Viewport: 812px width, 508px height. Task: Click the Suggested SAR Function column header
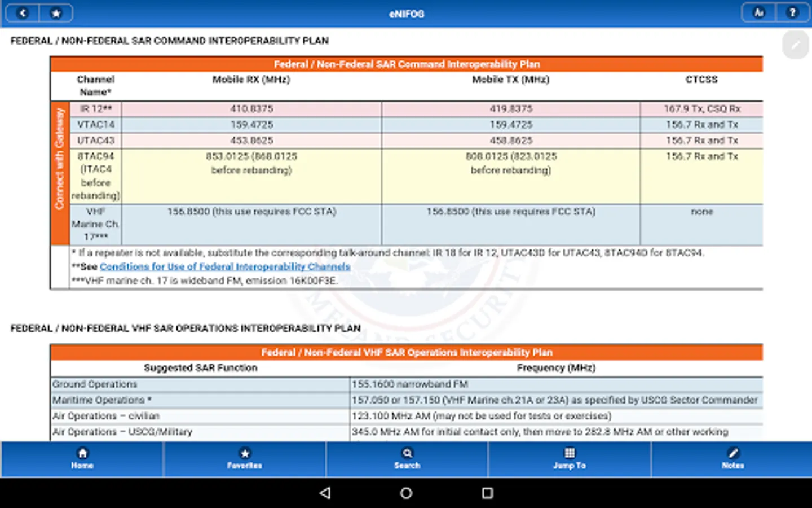[x=201, y=368]
